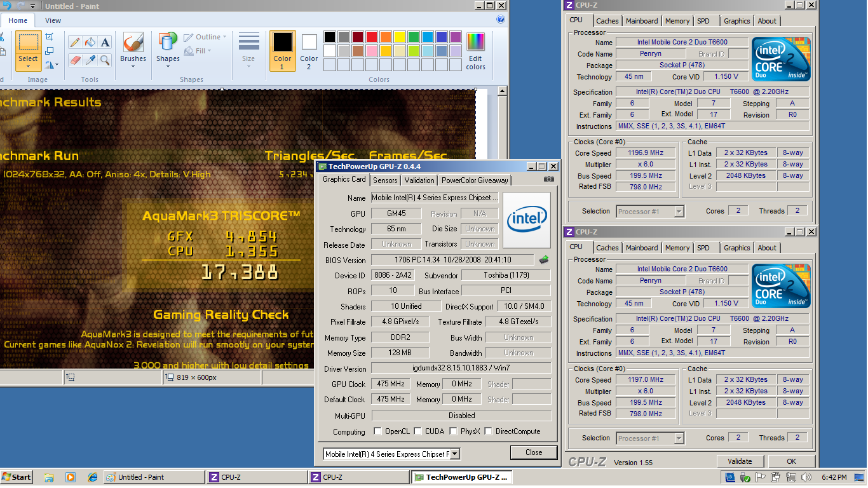Click the OK button in CPU-Z
Viewport: 868px width, 488px height.
[x=791, y=461]
